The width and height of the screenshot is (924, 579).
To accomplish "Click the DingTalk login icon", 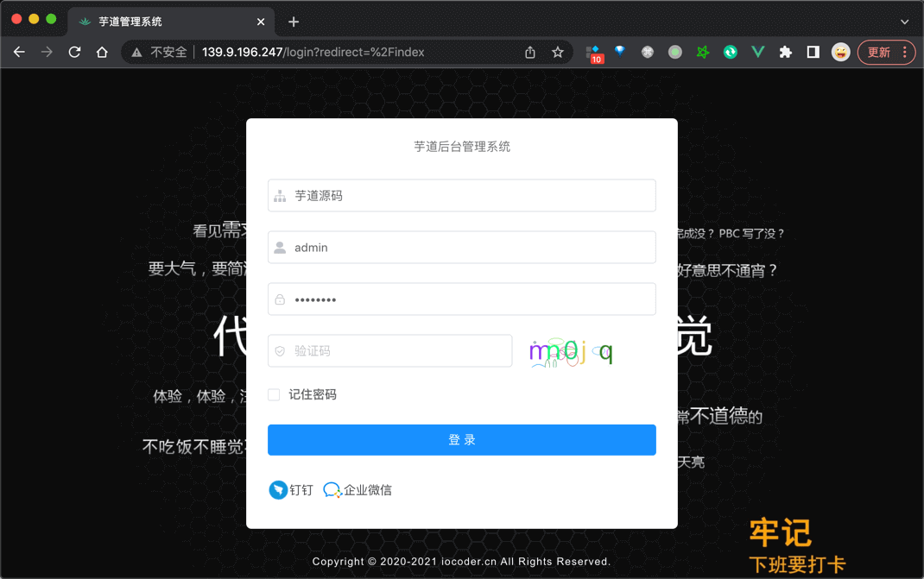I will click(x=278, y=489).
